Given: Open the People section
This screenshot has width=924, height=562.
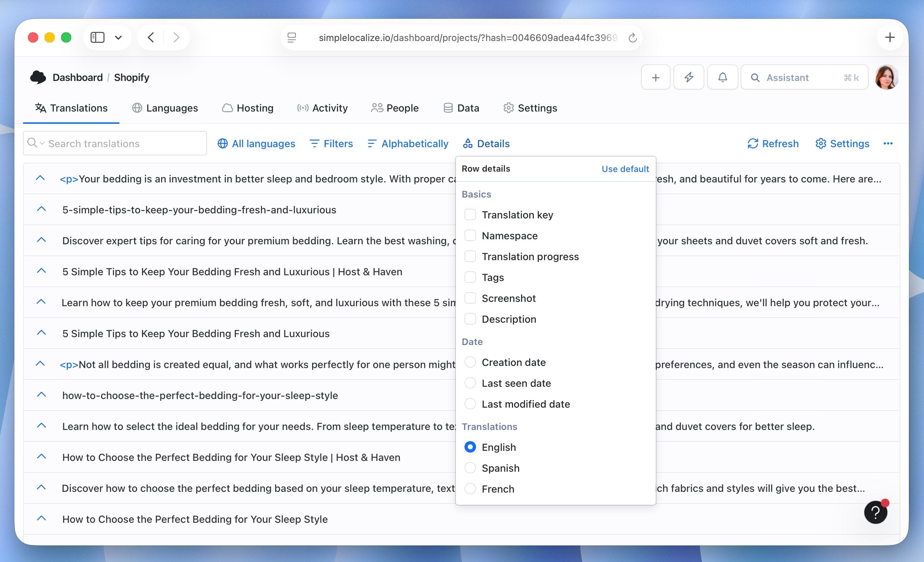Looking at the screenshot, I should click(394, 108).
